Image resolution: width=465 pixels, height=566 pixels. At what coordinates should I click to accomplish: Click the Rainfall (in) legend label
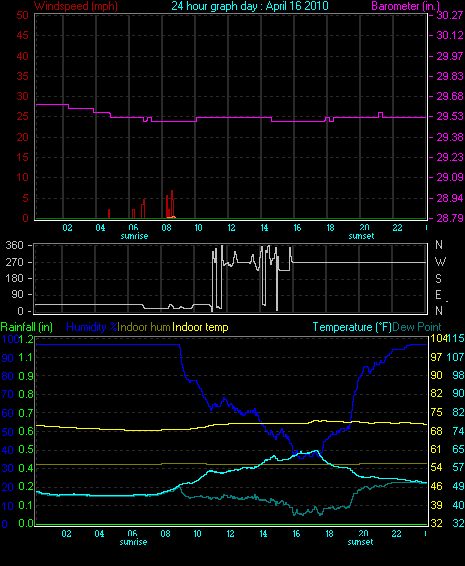[27, 327]
